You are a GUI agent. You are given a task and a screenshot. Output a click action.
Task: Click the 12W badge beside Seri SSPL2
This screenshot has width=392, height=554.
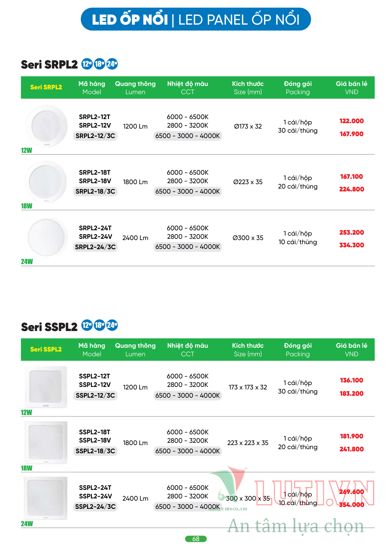click(87, 325)
